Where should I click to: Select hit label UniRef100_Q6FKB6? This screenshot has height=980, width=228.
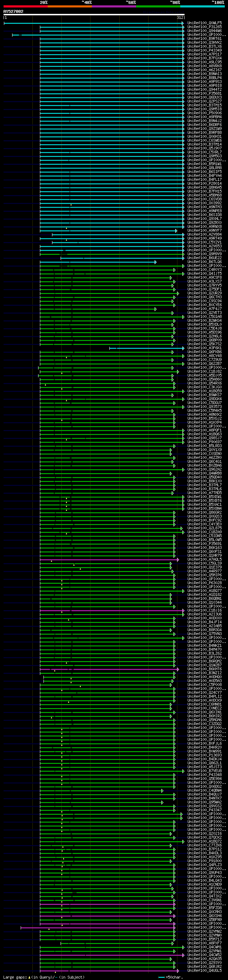(x=205, y=352)
